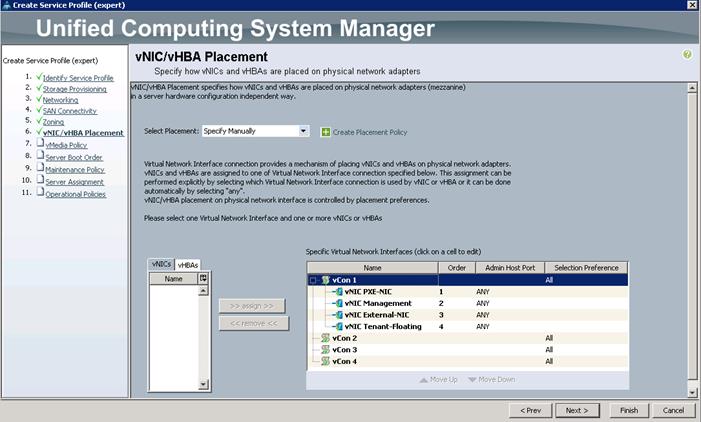
Task: Collapse the vCon 1 tree node
Action: pyautogui.click(x=313, y=280)
